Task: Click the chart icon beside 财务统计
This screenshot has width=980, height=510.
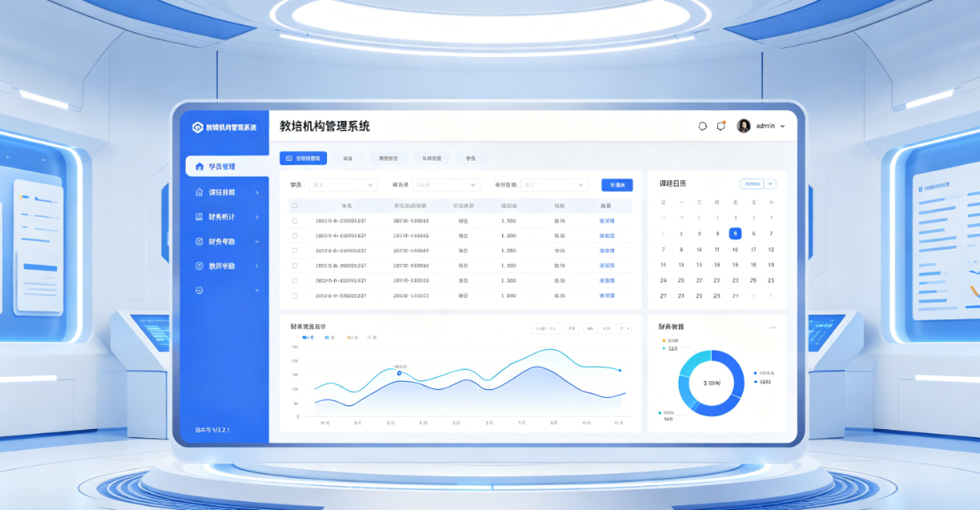Action: click(x=199, y=217)
